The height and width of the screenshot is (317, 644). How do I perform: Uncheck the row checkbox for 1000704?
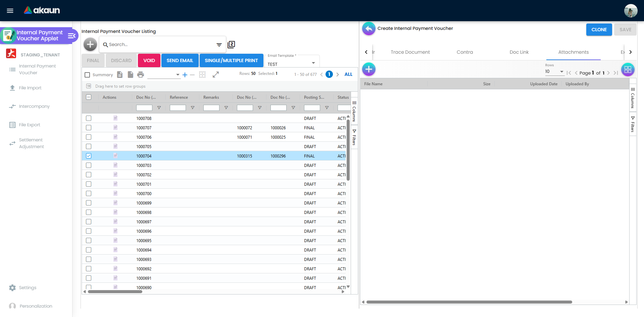coord(89,156)
